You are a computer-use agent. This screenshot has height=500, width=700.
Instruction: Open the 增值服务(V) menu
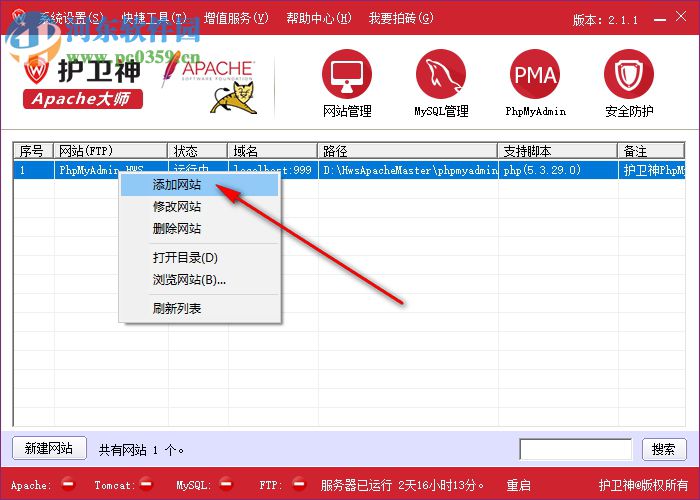pos(236,18)
